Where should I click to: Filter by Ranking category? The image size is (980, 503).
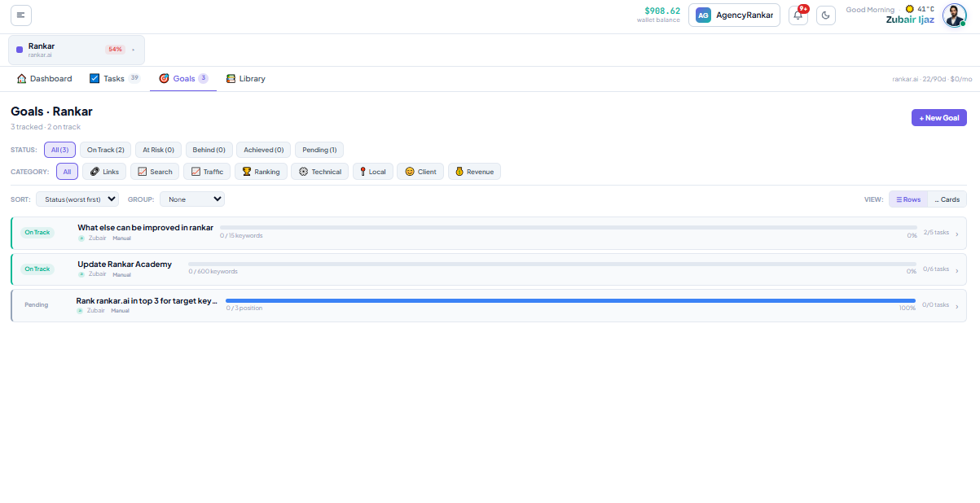(x=261, y=172)
